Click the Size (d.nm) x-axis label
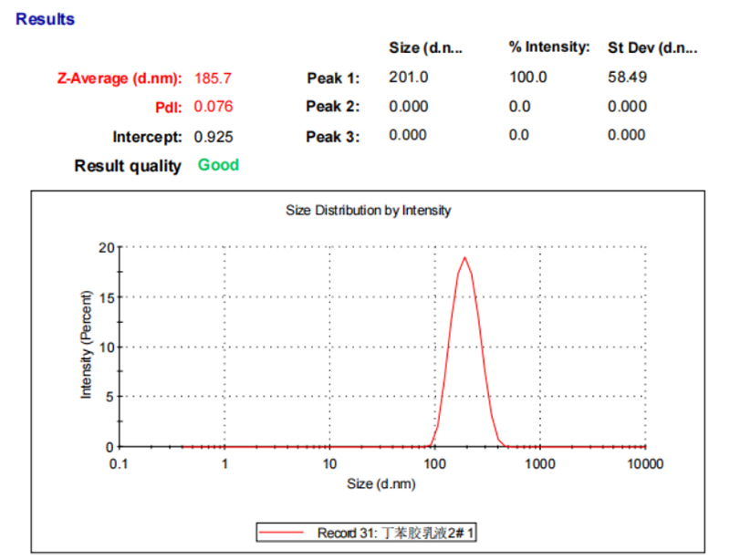 (x=381, y=484)
